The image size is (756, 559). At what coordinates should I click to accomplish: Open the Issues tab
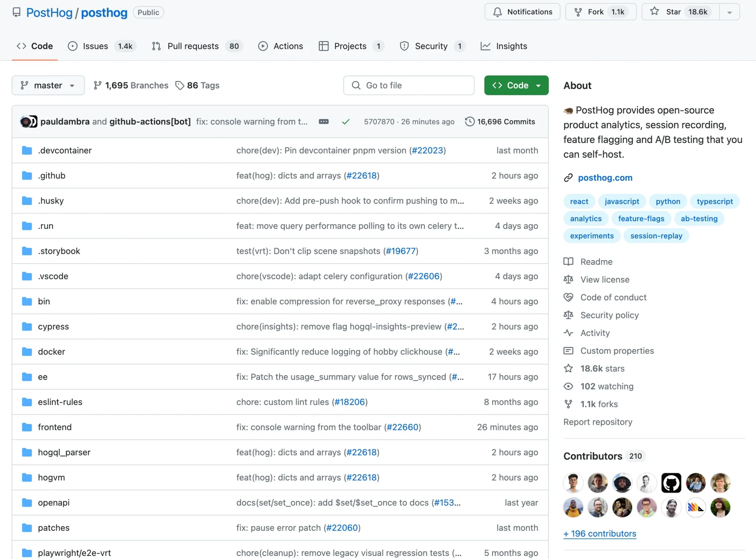(x=102, y=46)
